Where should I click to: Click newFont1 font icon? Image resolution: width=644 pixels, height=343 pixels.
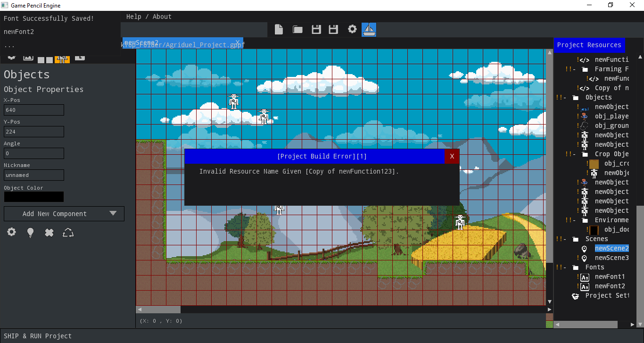pyautogui.click(x=585, y=277)
